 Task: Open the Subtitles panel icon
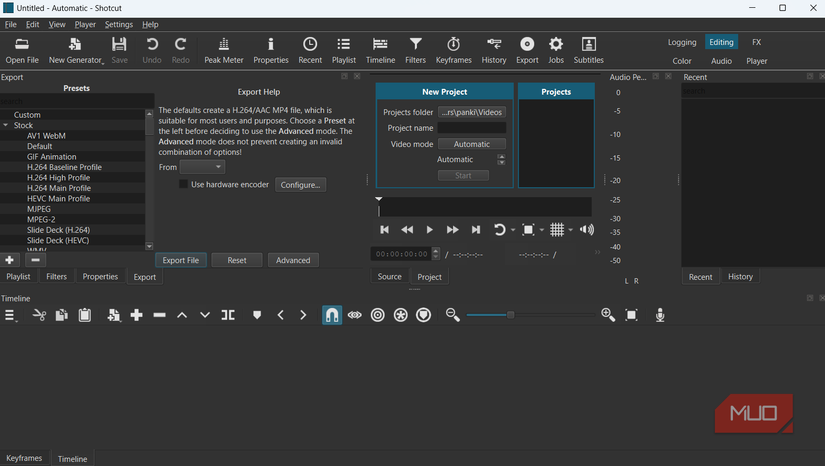(588, 50)
